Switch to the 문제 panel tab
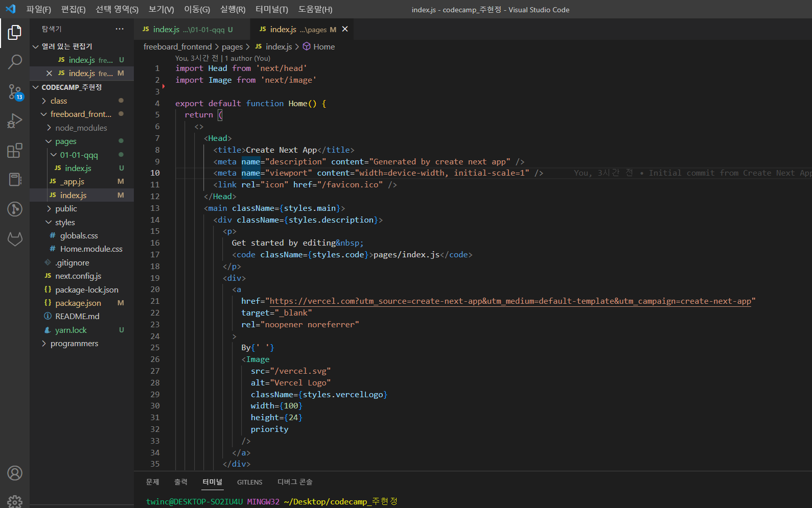 153,482
